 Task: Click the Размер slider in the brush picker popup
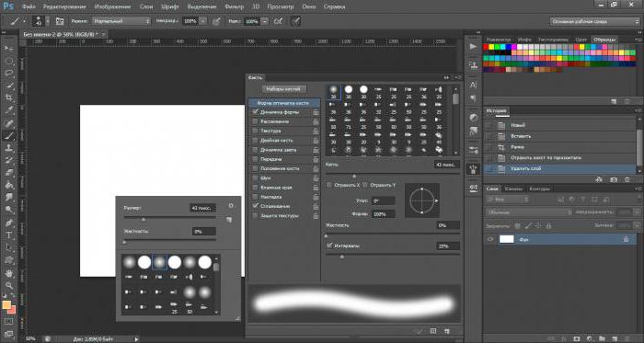tap(169, 218)
